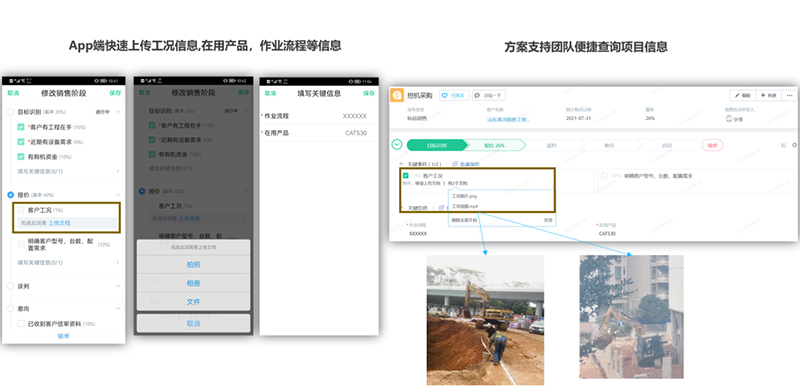Collapse the 报价 chevron on the first phone
Image resolution: width=800 pixels, height=387 pixels.
coord(118,195)
